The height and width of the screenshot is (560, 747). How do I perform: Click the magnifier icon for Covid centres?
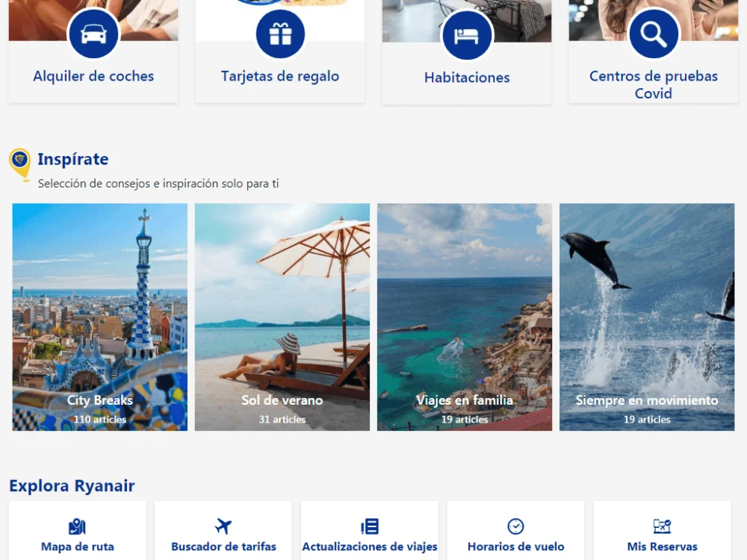[654, 34]
